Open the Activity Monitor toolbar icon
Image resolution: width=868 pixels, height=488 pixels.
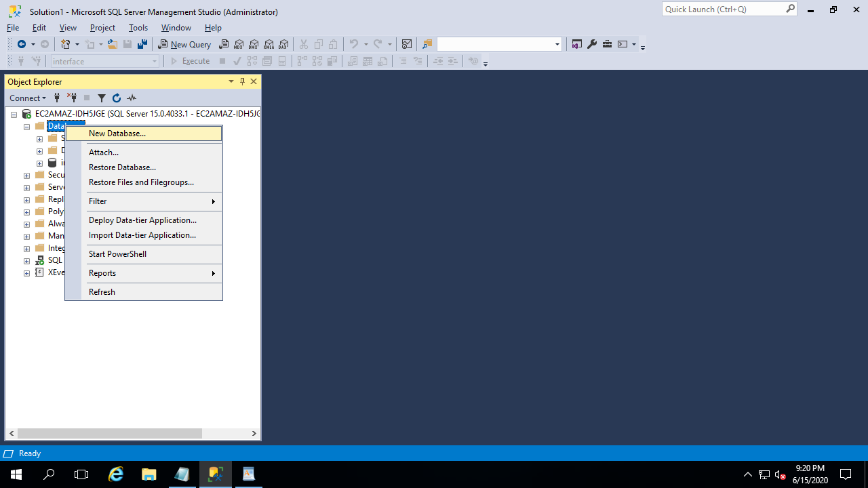pos(407,44)
